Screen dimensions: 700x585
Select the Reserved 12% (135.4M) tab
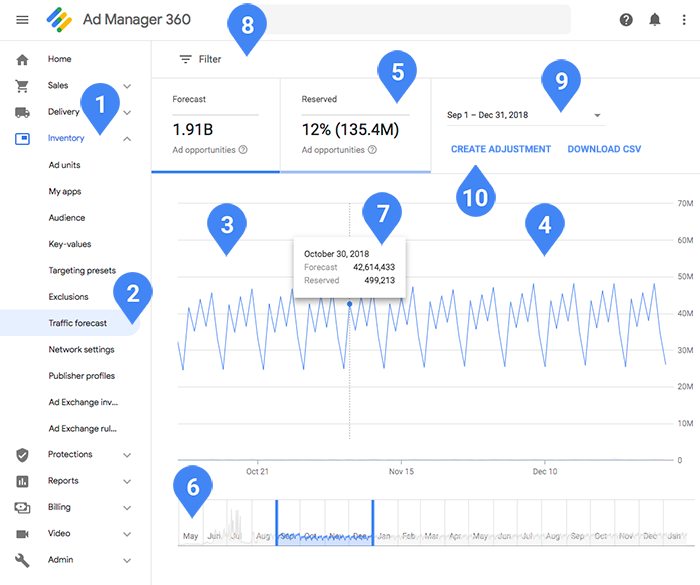point(356,125)
